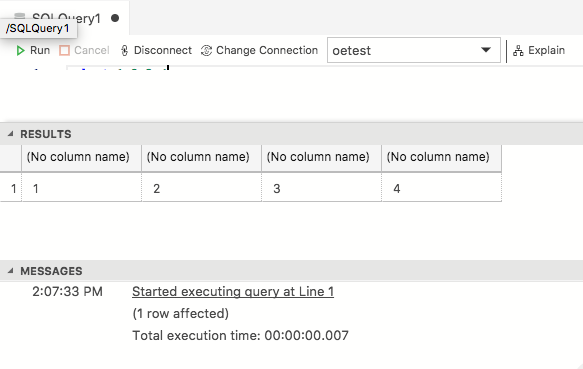Click the Cancel button label

[x=91, y=50]
